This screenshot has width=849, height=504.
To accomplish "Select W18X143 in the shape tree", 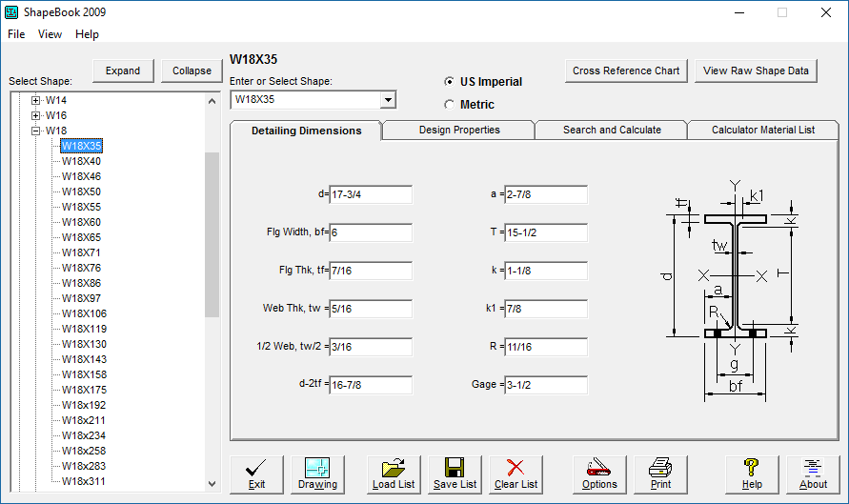I will coord(84,359).
